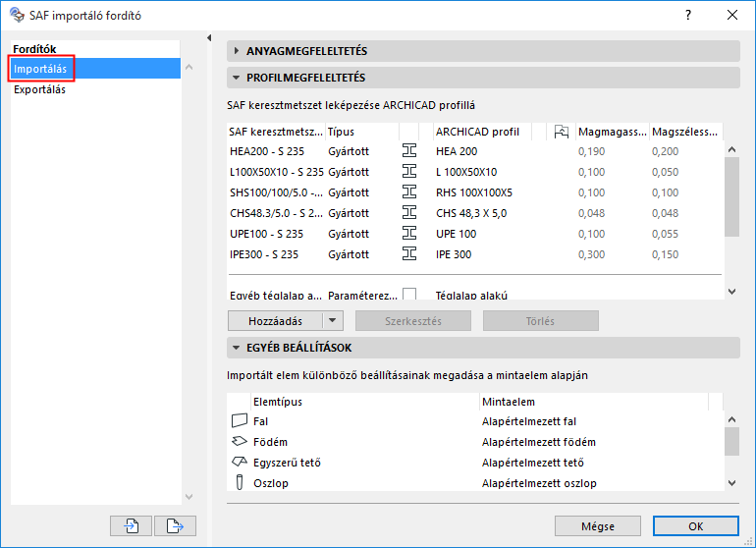This screenshot has height=548, width=756.
Task: Click the roof icon beside Egyszerű tető
Action: point(240,463)
